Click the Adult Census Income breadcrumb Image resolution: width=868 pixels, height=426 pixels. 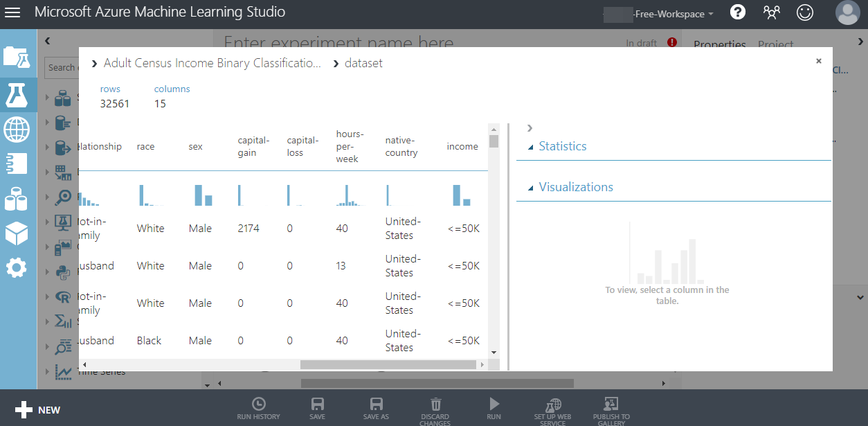(x=212, y=63)
